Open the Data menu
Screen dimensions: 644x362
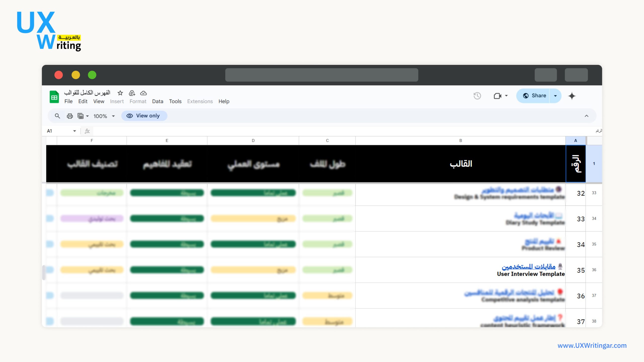tap(157, 101)
